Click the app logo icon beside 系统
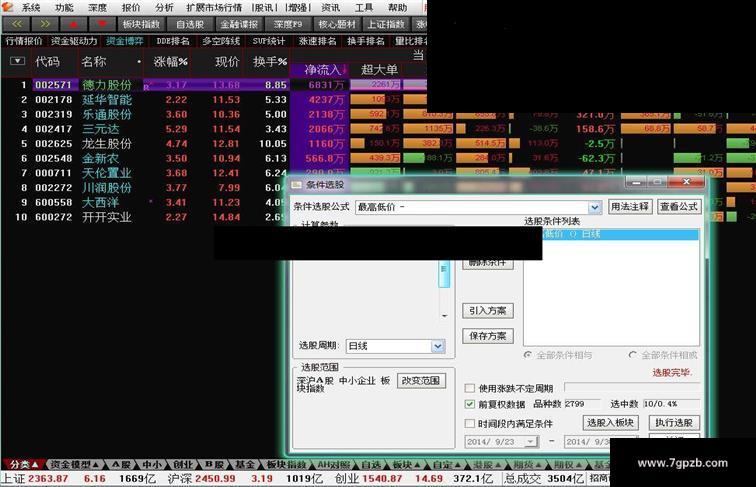The image size is (756, 487). pos(8,7)
